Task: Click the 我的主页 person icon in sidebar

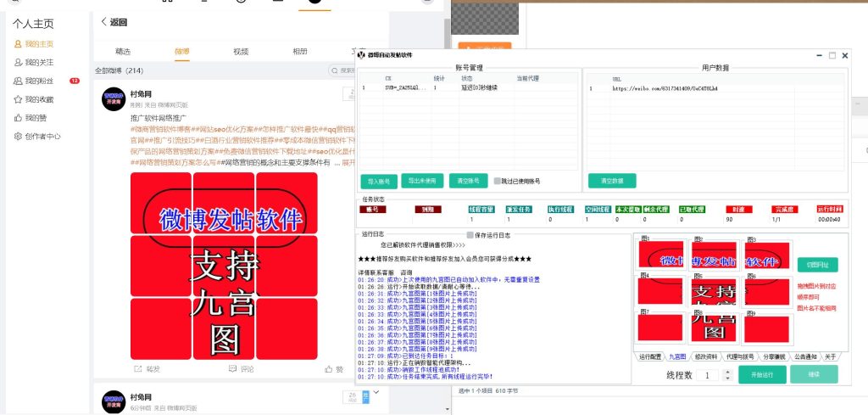Action: coord(18,44)
